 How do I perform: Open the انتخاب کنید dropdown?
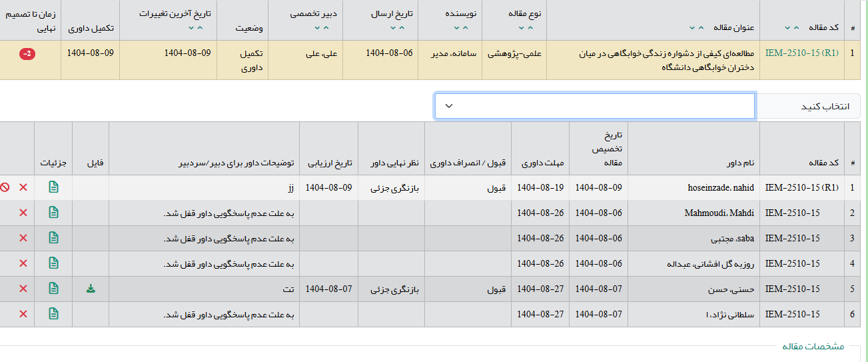coord(594,106)
